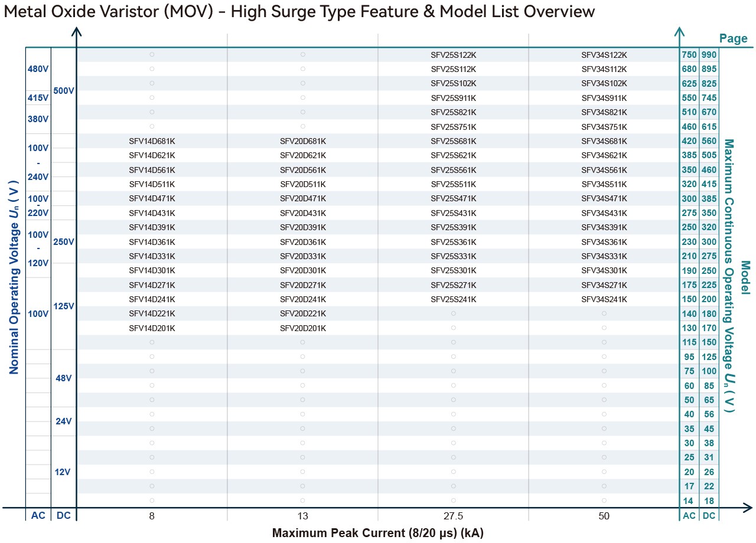This screenshot has width=756, height=543.
Task: Click the chart title Metal Oxide Varistor
Action: tap(299, 12)
